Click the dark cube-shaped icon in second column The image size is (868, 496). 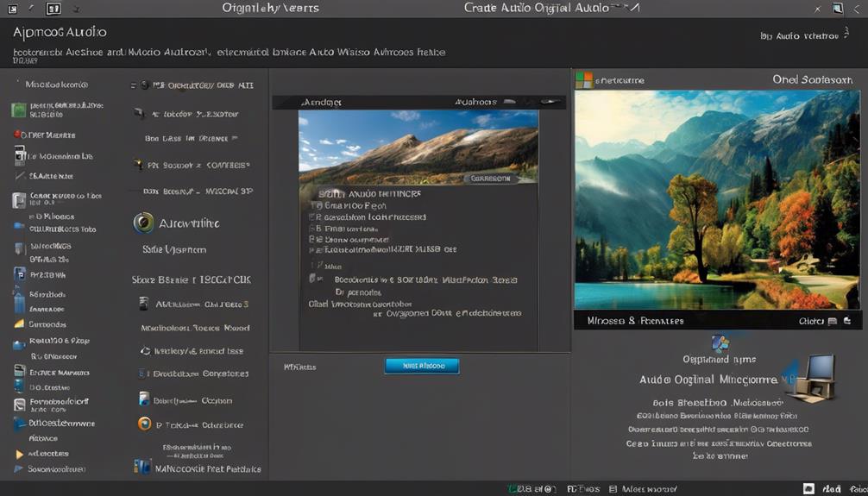139,114
